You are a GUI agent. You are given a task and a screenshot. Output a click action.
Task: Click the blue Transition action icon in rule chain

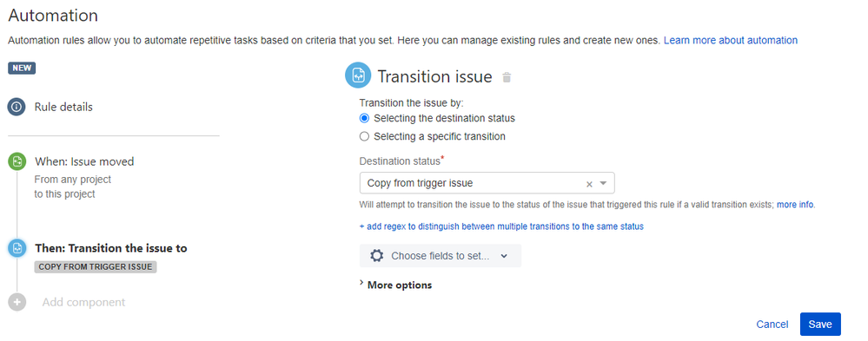point(17,248)
